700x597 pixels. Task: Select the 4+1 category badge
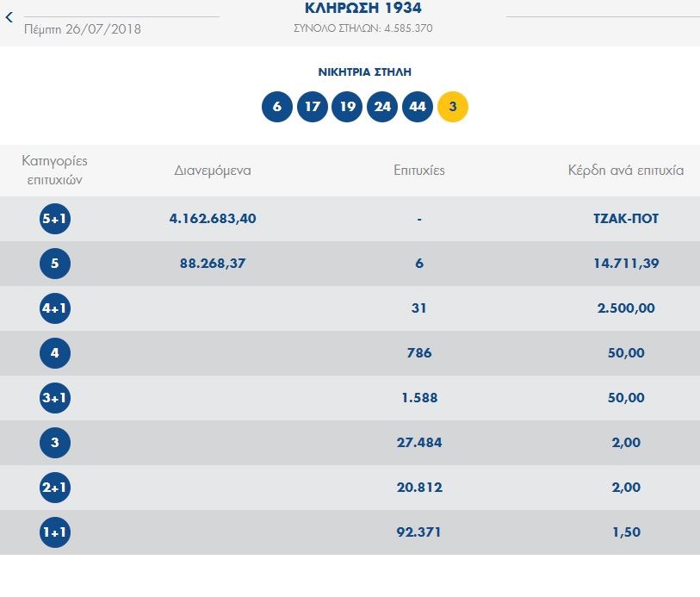pyautogui.click(x=55, y=308)
